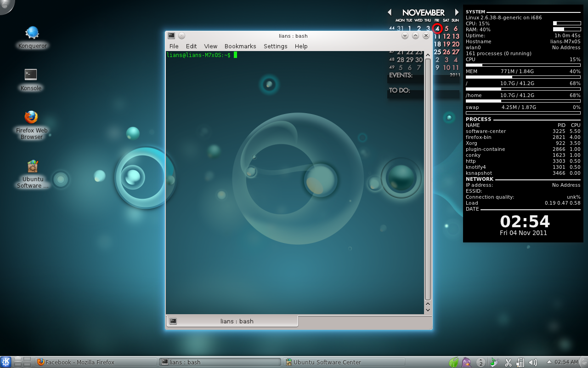This screenshot has height=368, width=588.
Task: Click the volume speaker tray icon
Action: (x=533, y=362)
